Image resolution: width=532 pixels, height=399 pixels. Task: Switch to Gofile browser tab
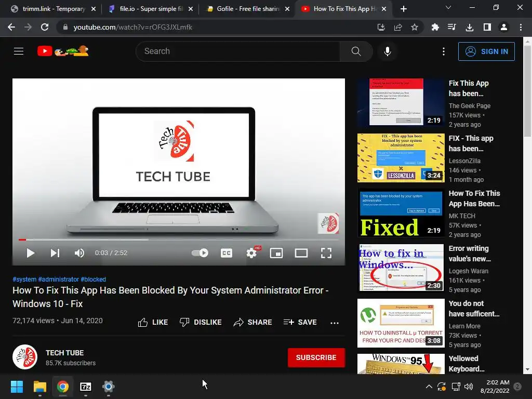[x=248, y=9]
